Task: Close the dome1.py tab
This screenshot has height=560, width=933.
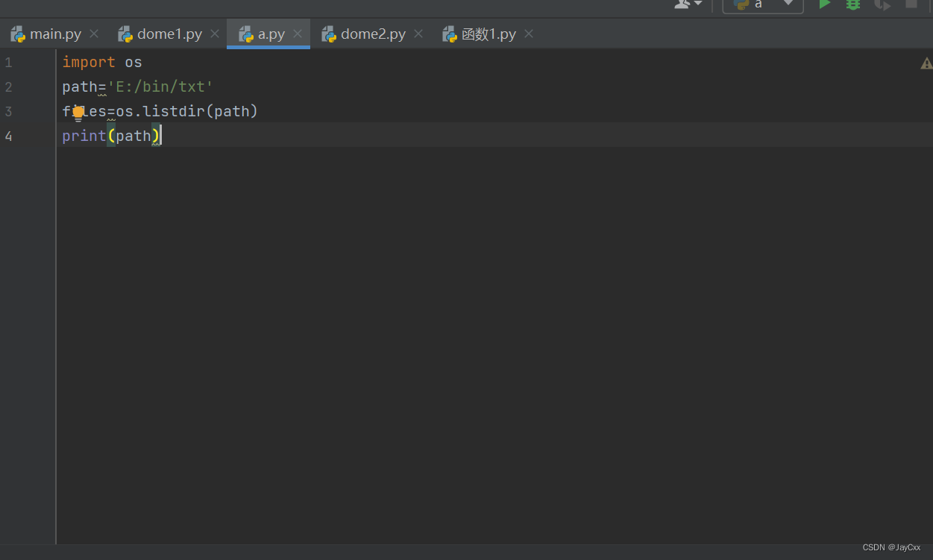Action: tap(215, 34)
